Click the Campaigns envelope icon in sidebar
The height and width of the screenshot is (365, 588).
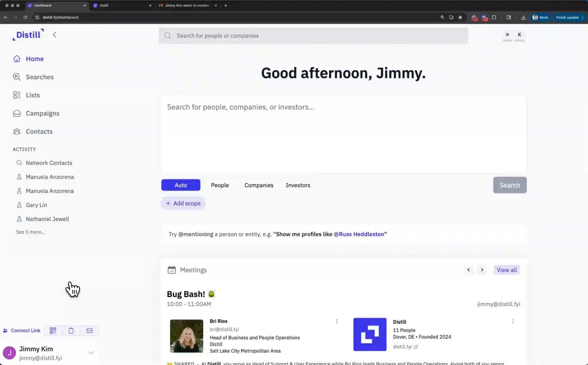click(17, 113)
